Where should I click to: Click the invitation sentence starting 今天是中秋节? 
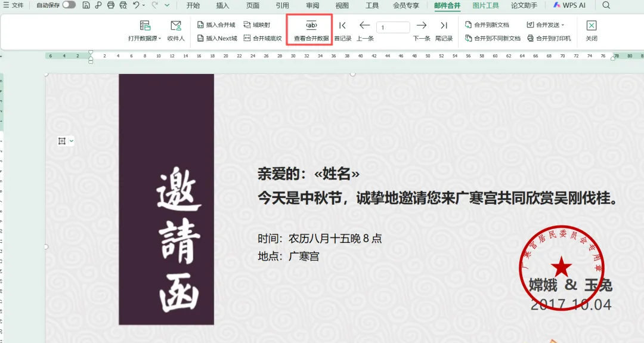coord(438,199)
